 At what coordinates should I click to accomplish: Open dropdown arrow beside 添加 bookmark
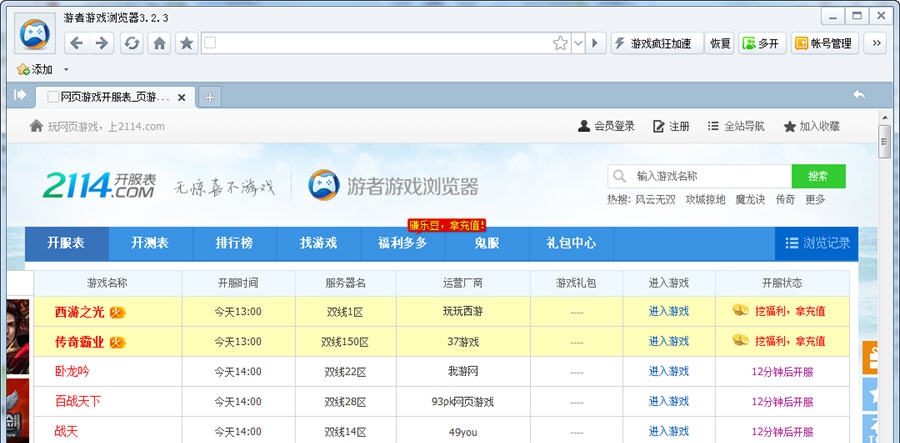click(66, 70)
